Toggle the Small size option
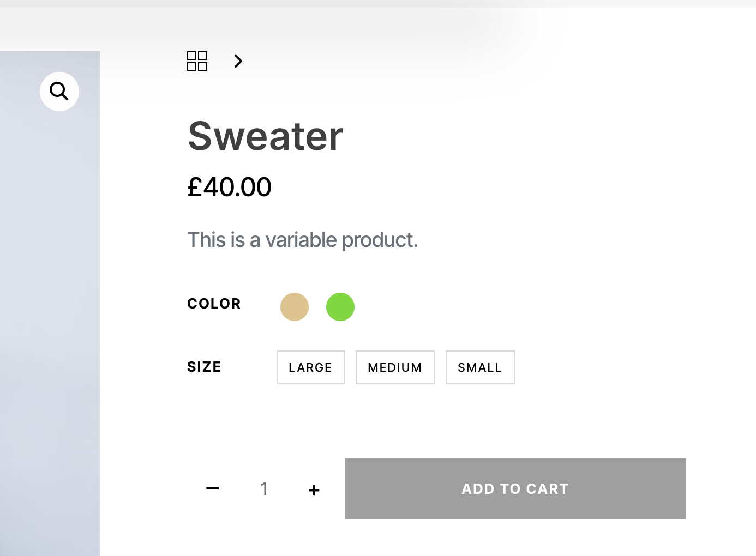Viewport: 756px width, 556px height. click(480, 367)
